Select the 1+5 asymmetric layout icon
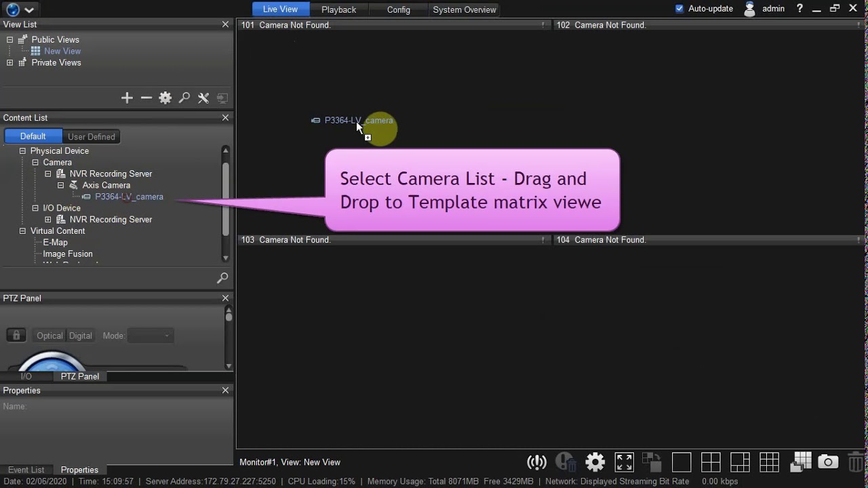868x488 pixels. point(740,462)
